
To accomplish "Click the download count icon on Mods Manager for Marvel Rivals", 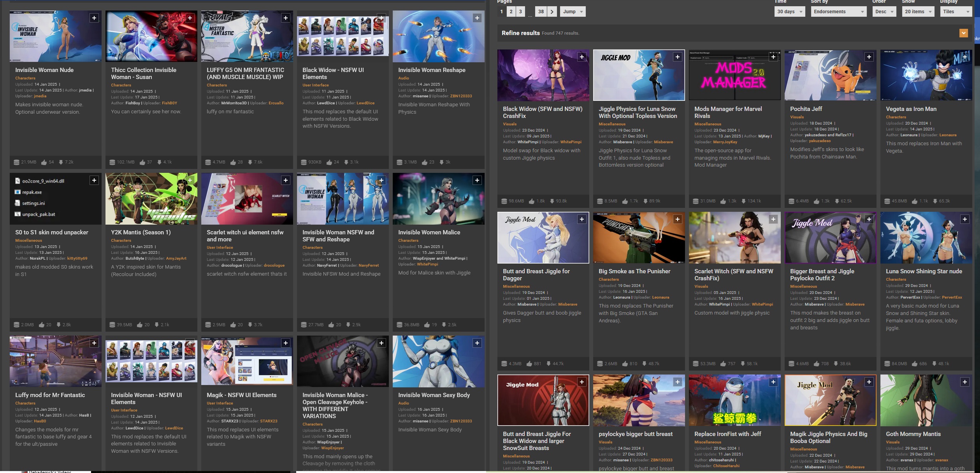I will click(743, 201).
